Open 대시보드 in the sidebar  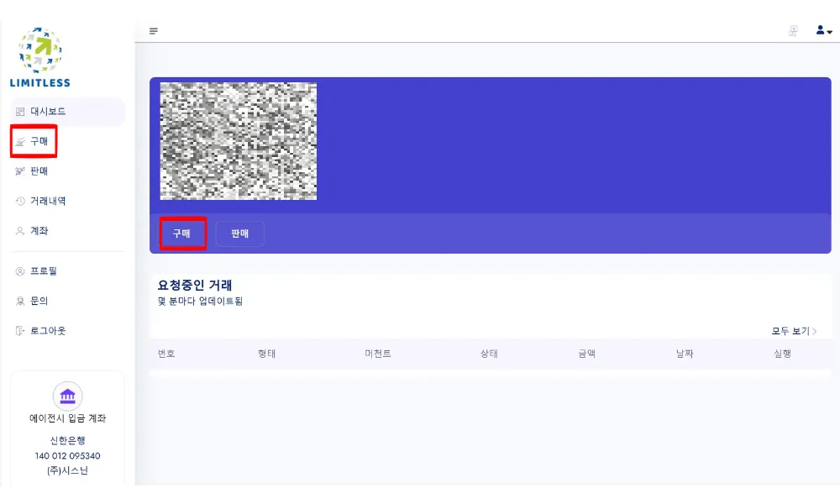67,112
